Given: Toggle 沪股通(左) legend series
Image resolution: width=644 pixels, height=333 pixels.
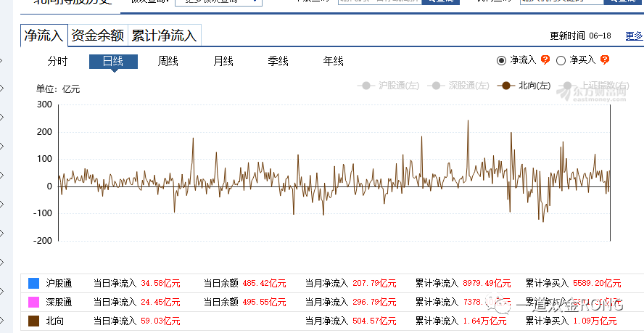Looking at the screenshot, I should tap(388, 86).
